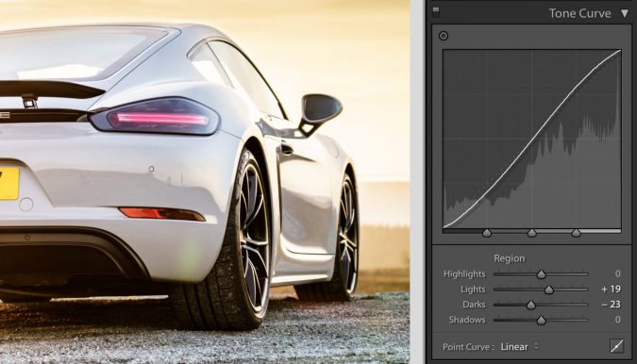Click the Tone Curve panel title
Viewport: 637px width, 364px height.
click(579, 13)
